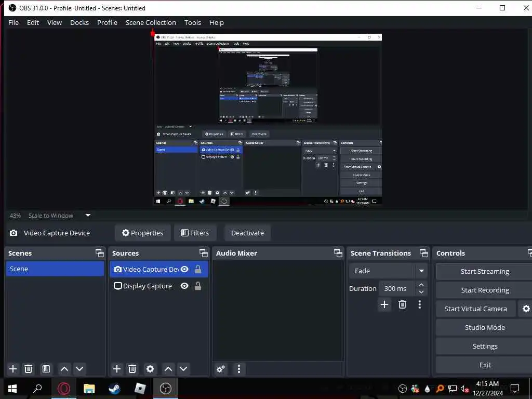532x399 pixels.
Task: Undock the Sources panel
Action: 203,253
